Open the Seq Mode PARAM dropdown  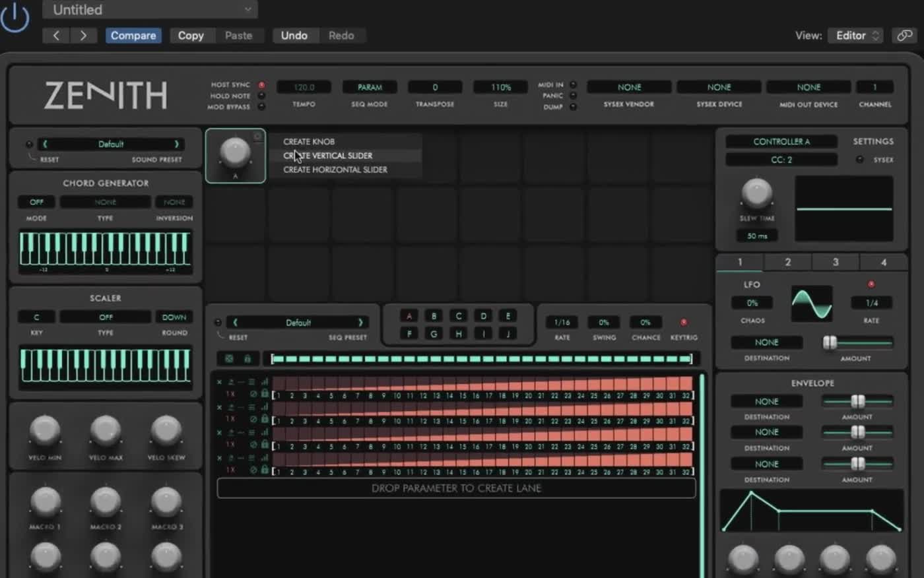tap(370, 87)
